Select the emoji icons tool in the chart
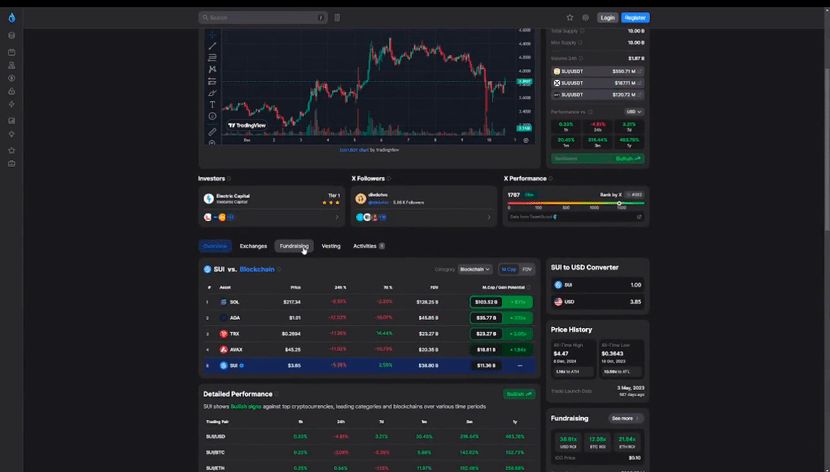This screenshot has width=830, height=472. (x=212, y=116)
